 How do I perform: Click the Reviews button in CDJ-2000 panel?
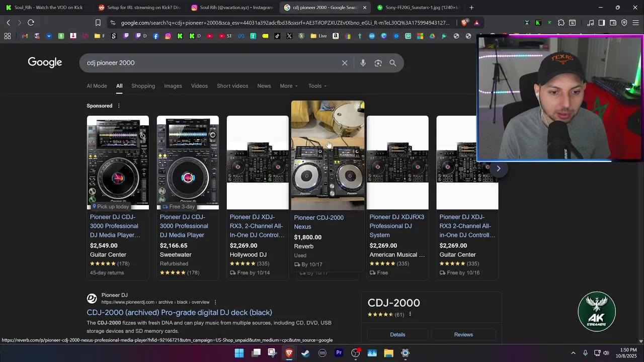pos(463,335)
